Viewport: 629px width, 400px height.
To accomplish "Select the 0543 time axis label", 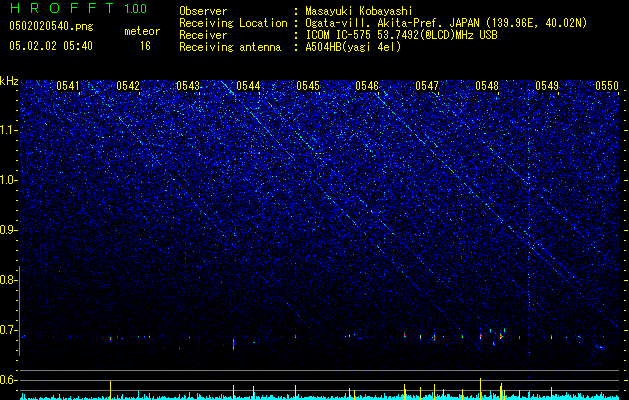I will coord(188,86).
